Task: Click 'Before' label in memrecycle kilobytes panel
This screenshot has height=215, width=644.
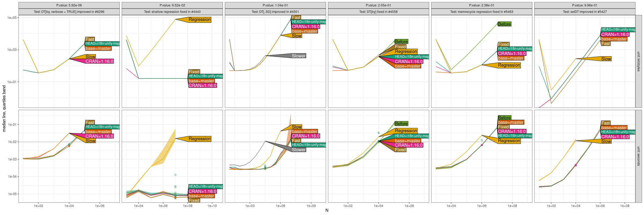Action: pos(504,24)
